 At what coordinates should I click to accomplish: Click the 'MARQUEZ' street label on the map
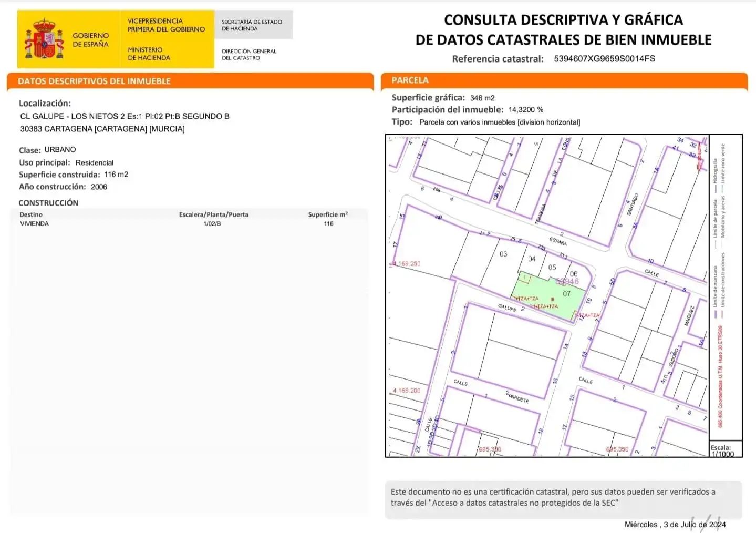click(x=689, y=316)
